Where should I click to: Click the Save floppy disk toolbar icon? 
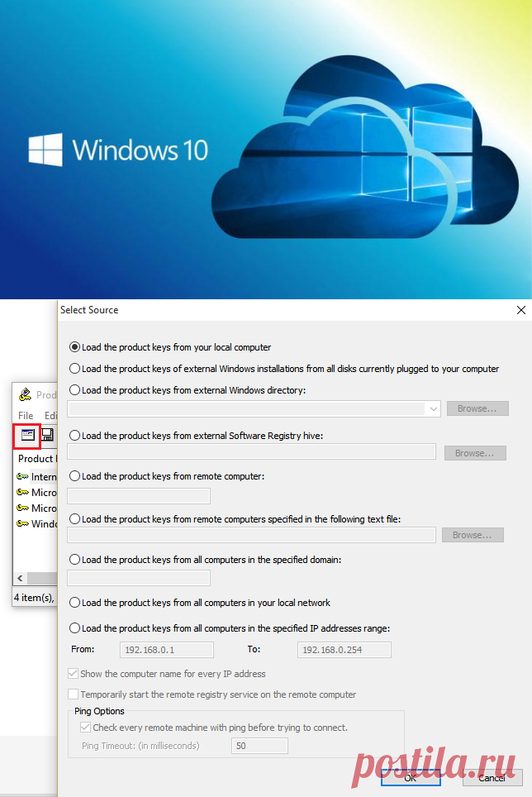(x=47, y=435)
